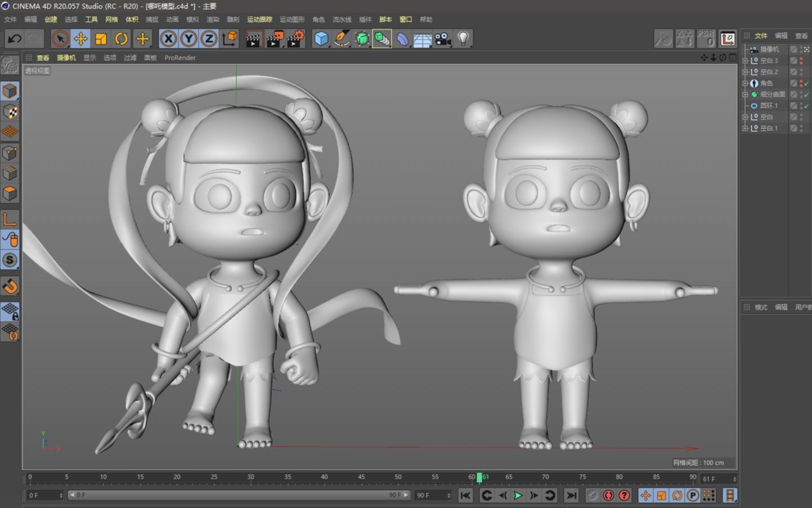Expand the 空白.2 null object
812x508 pixels.
(745, 72)
